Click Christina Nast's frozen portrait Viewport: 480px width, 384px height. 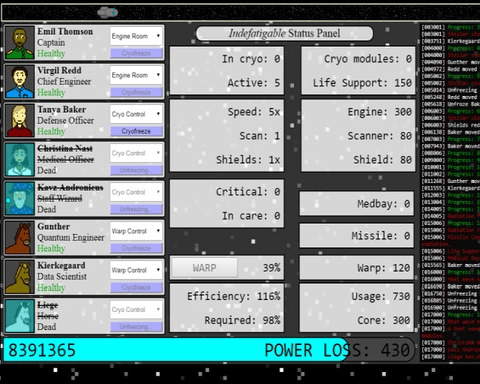(x=20, y=160)
